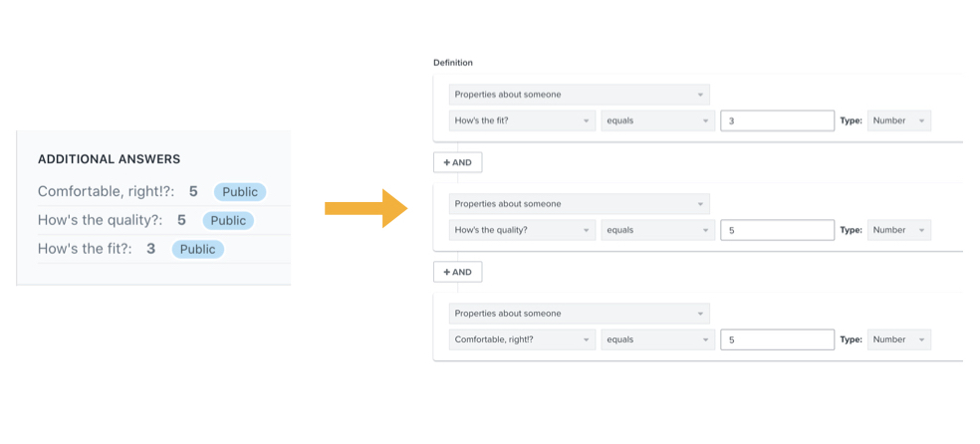Screen dimensions: 980x444
Task: Open equals operator dropdown for comfortable condition
Action: [x=656, y=339]
